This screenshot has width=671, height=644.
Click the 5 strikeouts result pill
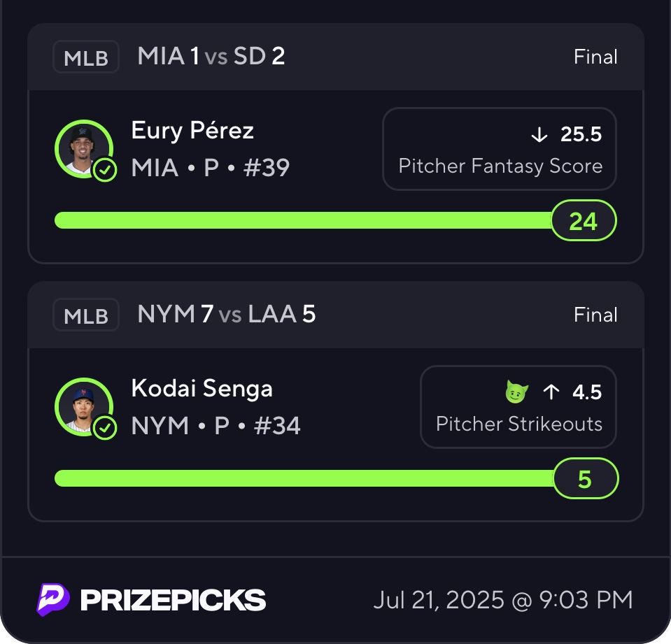(585, 479)
